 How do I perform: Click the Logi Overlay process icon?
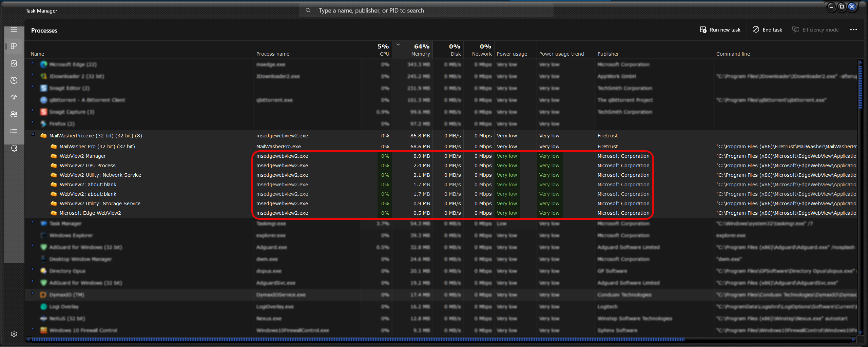[43, 307]
